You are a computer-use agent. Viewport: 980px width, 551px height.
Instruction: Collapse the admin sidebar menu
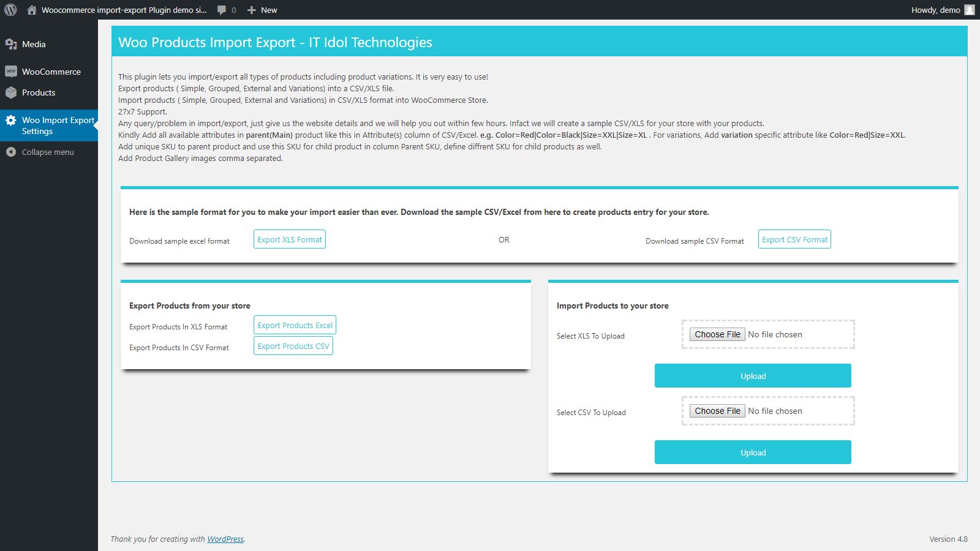(x=49, y=152)
